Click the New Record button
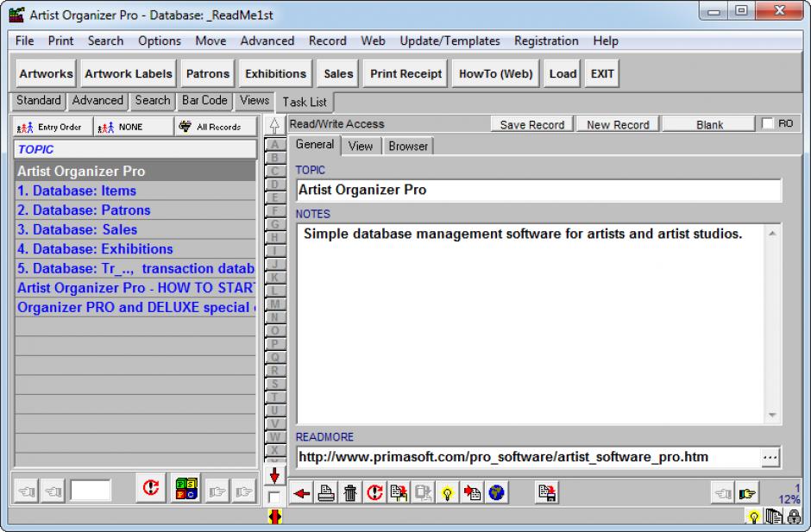This screenshot has height=532, width=811. 618,125
